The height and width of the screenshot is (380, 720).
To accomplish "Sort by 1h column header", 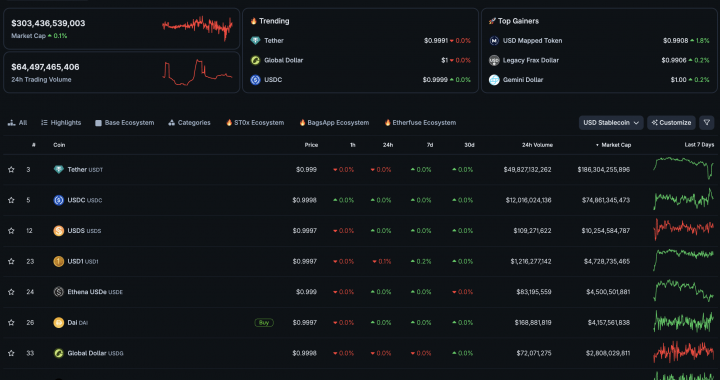I will (x=353, y=145).
